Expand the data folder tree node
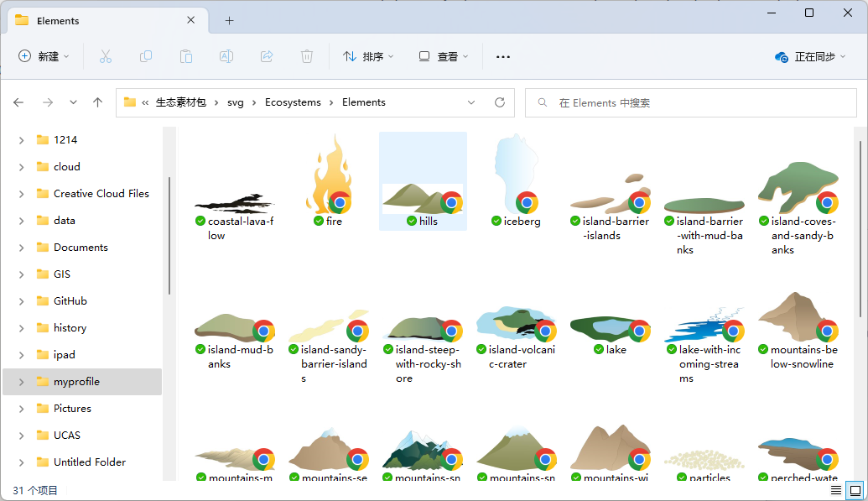 (x=21, y=221)
